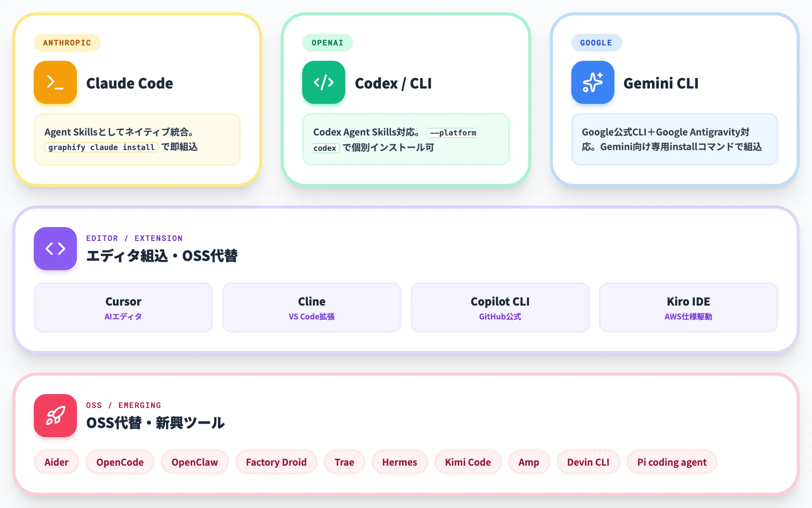Open the Cursor card

click(123, 307)
